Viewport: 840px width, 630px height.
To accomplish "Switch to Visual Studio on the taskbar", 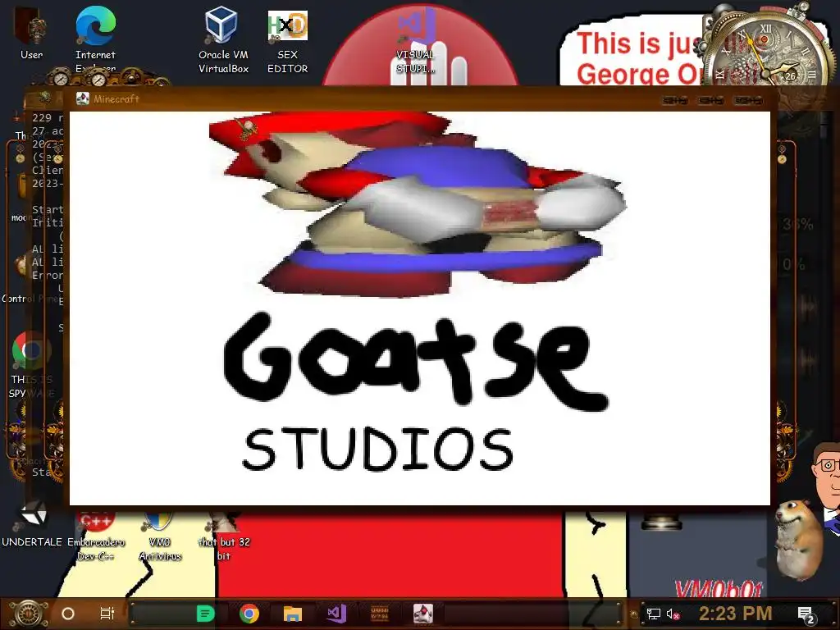I will pyautogui.click(x=336, y=614).
